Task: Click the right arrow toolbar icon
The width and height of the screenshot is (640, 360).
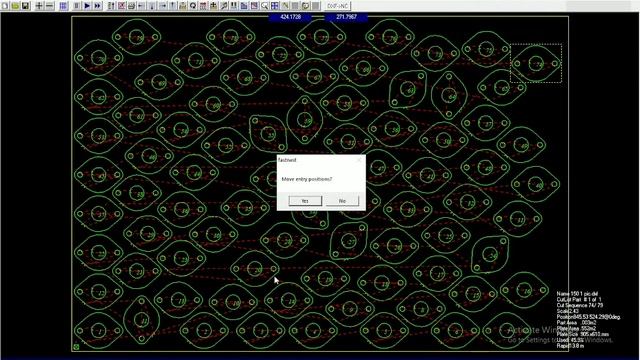Action: 162,6
